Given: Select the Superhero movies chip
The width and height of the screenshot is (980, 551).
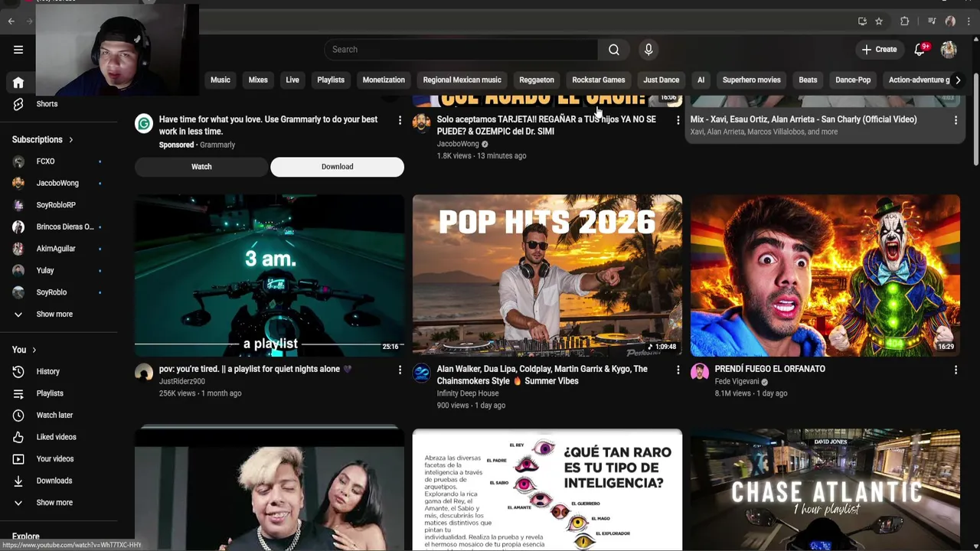Looking at the screenshot, I should coord(751,80).
